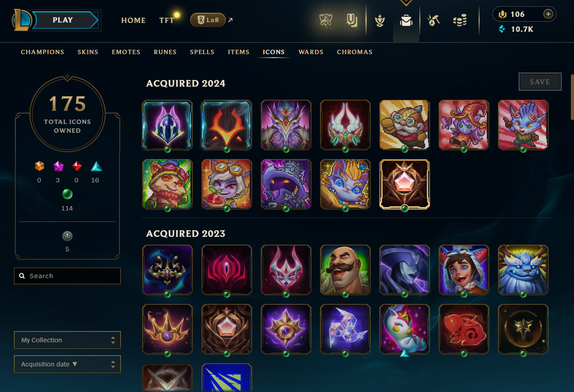Open the Collection briefcase icon
Screen dimensions: 574x392
[406, 21]
